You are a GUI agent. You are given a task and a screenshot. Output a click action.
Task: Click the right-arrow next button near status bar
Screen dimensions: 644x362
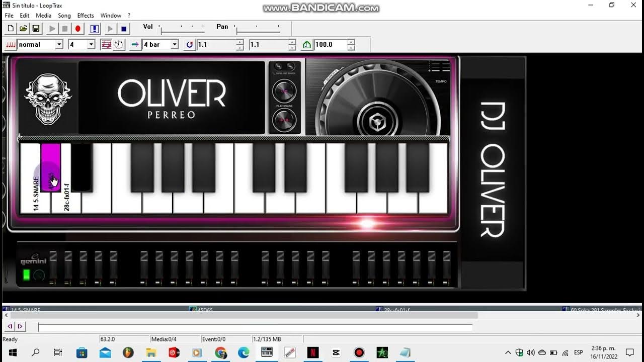pos(20,326)
